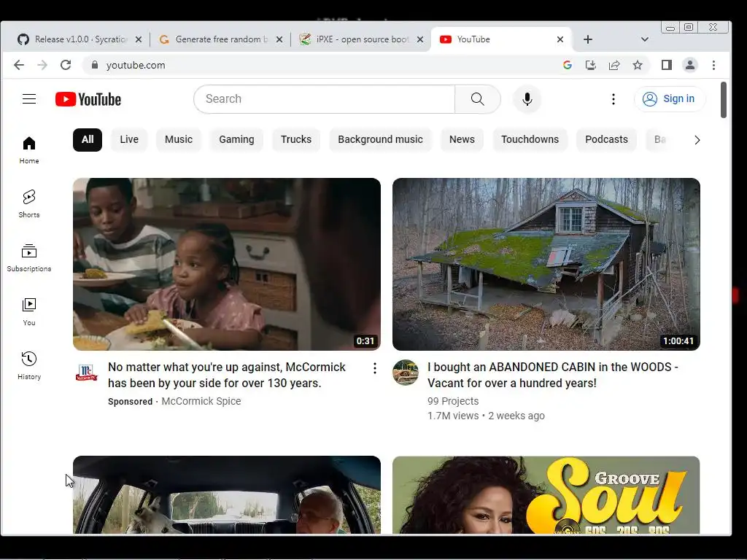Close the Generate free random tab
747x560 pixels.
click(279, 39)
